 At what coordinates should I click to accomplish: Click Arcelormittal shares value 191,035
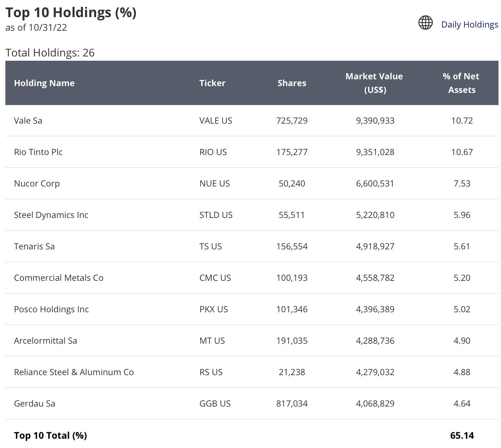(x=292, y=340)
